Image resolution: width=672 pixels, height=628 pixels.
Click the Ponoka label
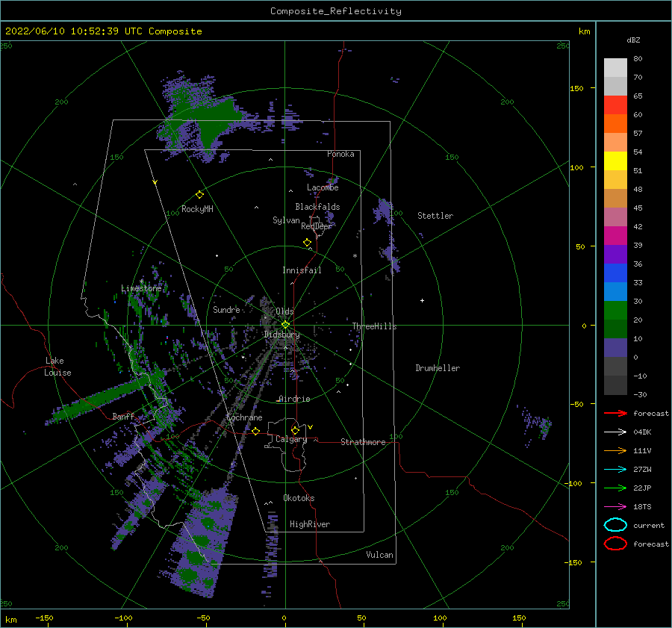(x=340, y=154)
